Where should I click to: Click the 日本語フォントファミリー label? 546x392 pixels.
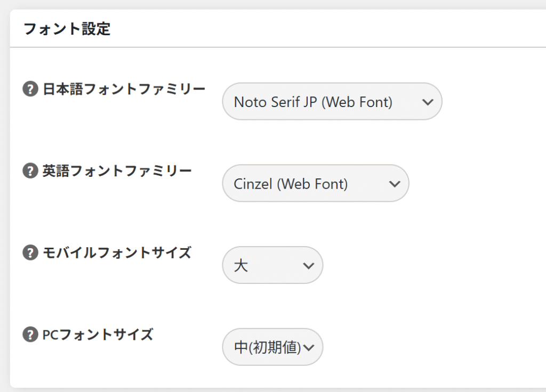[124, 89]
